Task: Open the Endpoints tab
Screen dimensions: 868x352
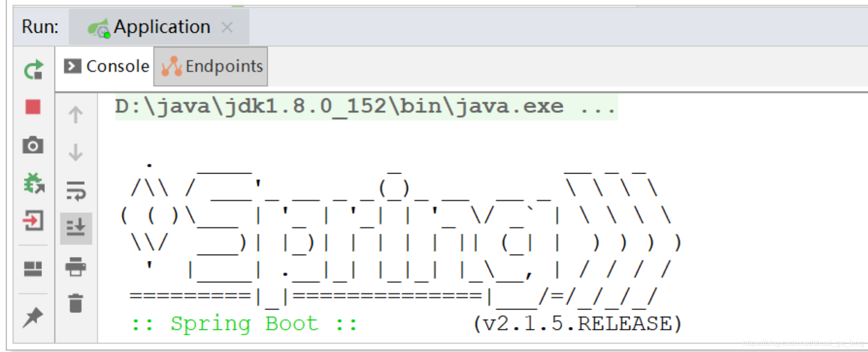Action: click(211, 66)
